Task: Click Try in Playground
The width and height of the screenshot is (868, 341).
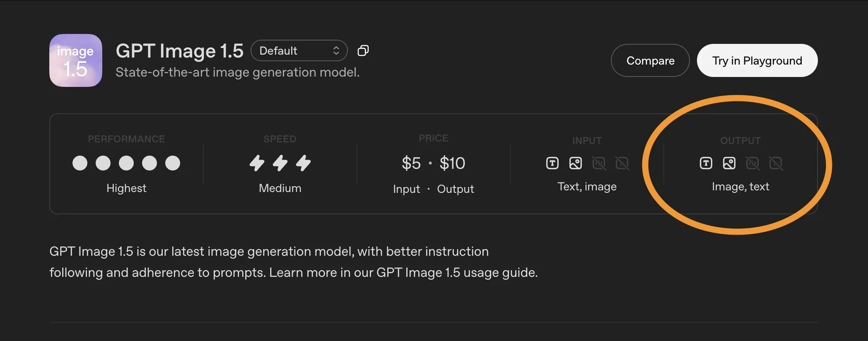Action: click(x=757, y=60)
